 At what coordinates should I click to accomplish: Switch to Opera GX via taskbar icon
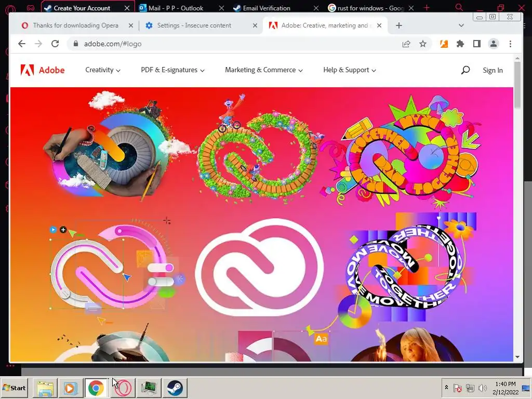click(123, 388)
